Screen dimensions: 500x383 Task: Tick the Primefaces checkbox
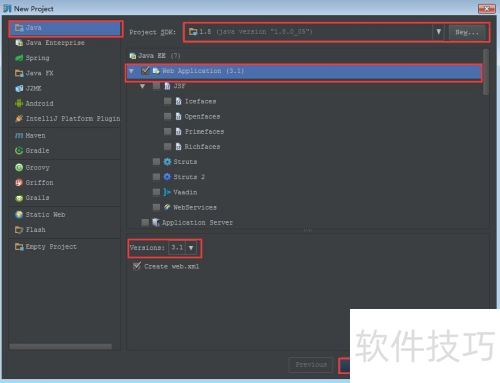pyautogui.click(x=168, y=131)
